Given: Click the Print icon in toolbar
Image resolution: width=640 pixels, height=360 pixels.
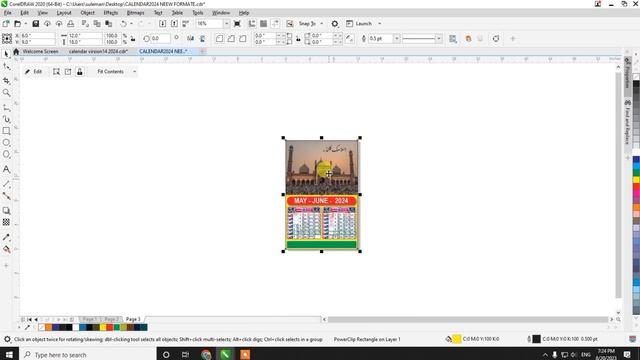Looking at the screenshot, I should pos(71,24).
